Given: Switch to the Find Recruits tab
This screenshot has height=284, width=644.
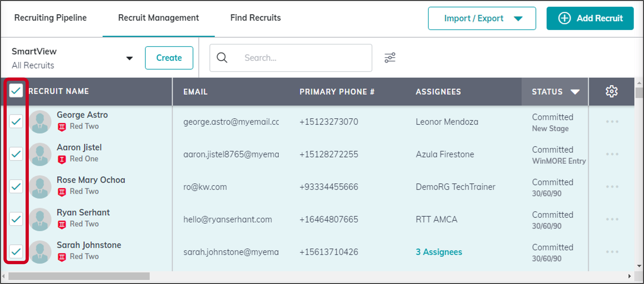Looking at the screenshot, I should (255, 18).
